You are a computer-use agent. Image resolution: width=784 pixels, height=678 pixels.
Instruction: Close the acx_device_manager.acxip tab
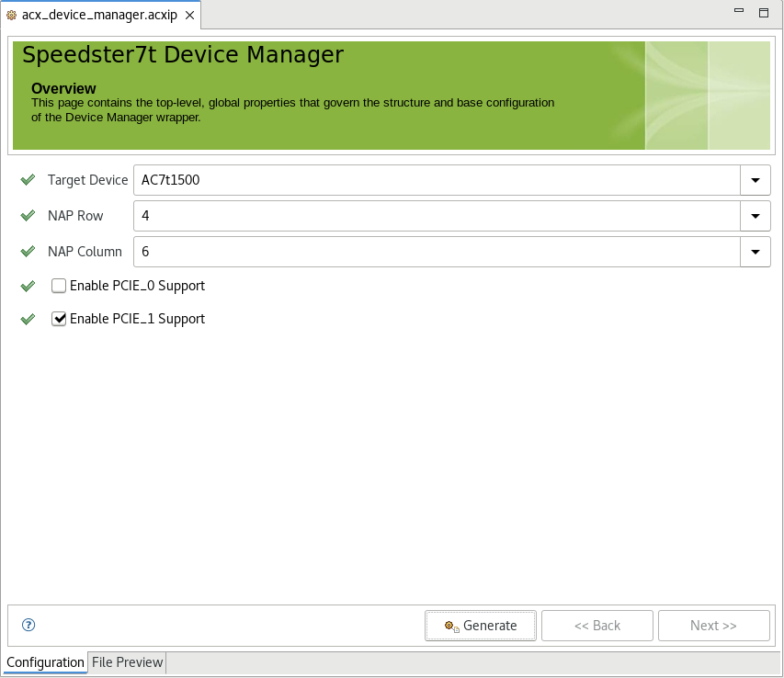(190, 16)
